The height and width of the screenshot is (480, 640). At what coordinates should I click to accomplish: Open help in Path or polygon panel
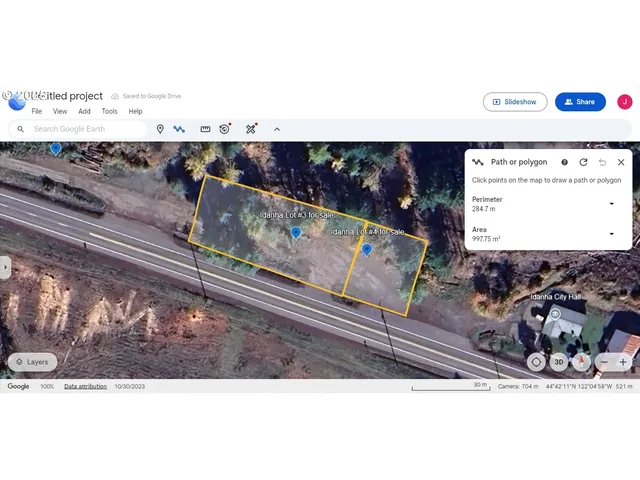tap(564, 162)
